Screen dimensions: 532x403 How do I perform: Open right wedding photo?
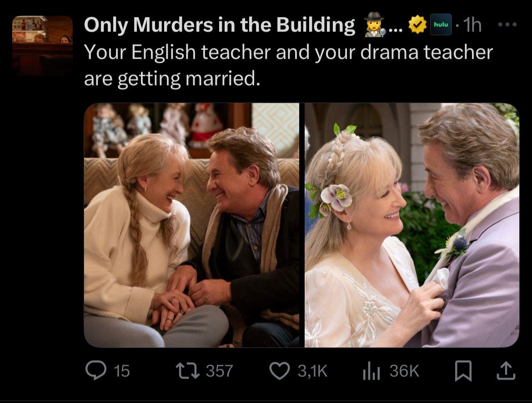tap(412, 225)
